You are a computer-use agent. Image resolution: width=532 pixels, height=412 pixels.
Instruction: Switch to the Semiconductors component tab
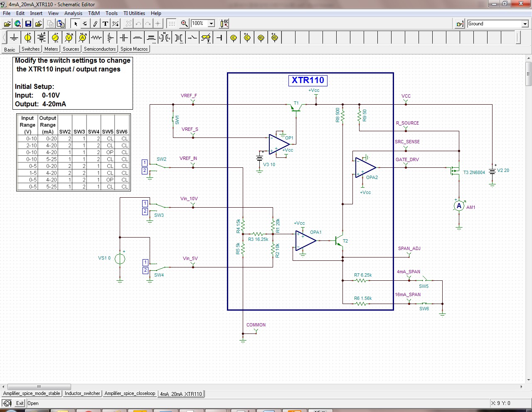point(100,49)
